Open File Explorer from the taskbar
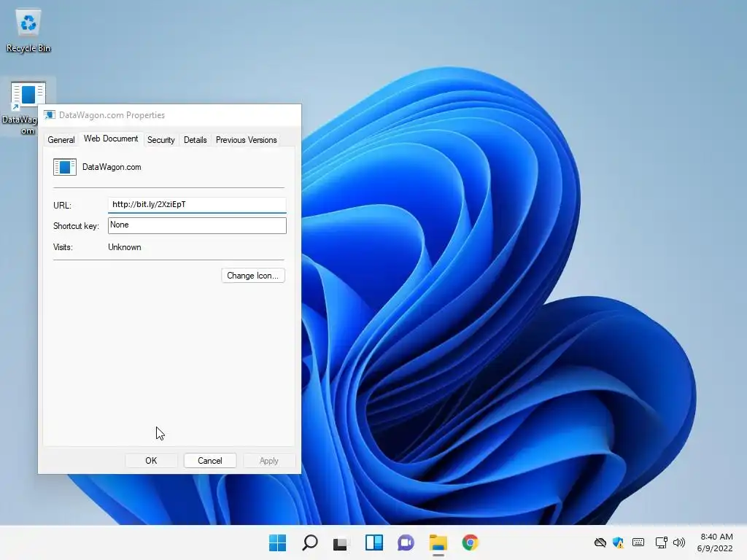747x560 pixels. (438, 542)
